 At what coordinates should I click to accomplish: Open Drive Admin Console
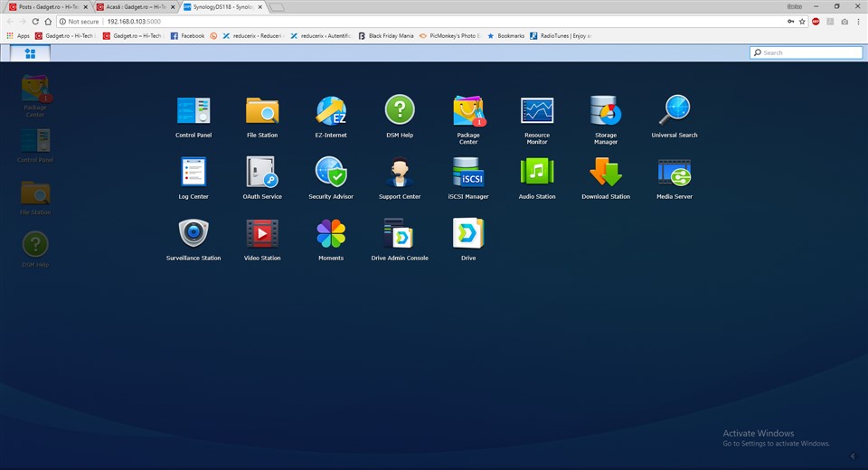pyautogui.click(x=400, y=234)
